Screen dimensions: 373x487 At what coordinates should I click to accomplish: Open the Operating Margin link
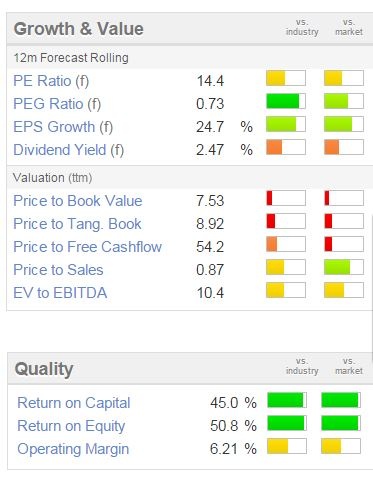coord(73,449)
